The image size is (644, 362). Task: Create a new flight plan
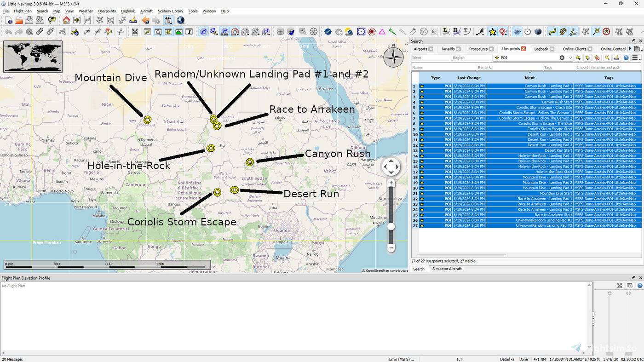point(8,20)
